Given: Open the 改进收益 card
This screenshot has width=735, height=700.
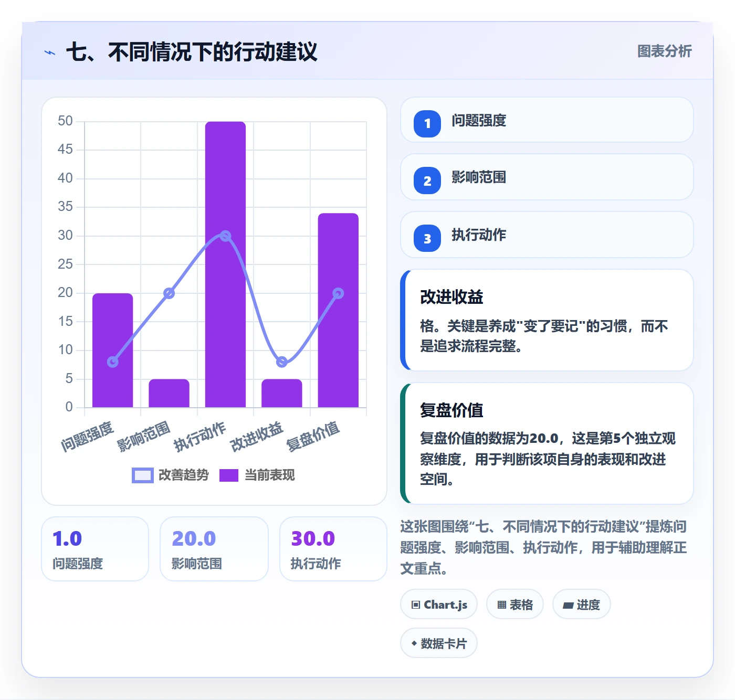Looking at the screenshot, I should pos(547,320).
